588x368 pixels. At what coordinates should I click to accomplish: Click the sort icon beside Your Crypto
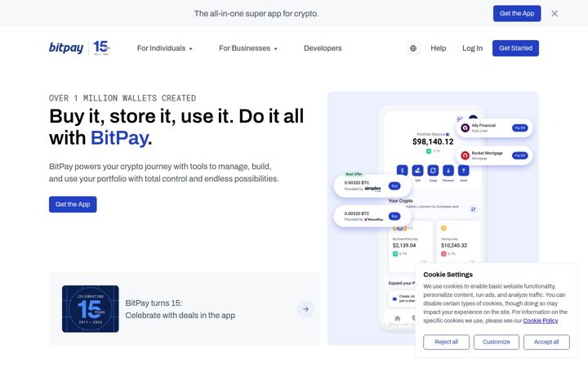[x=473, y=209]
